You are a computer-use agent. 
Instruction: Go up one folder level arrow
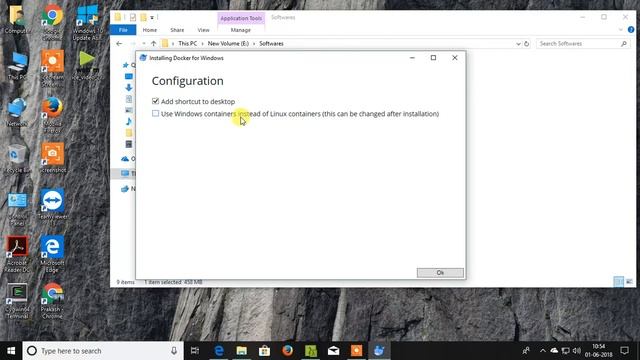[x=153, y=44]
